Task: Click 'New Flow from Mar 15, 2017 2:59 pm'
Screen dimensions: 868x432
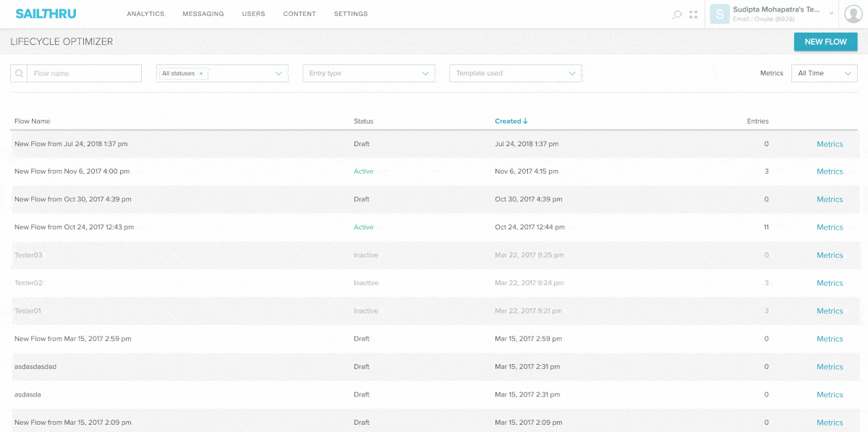Action: (x=73, y=339)
